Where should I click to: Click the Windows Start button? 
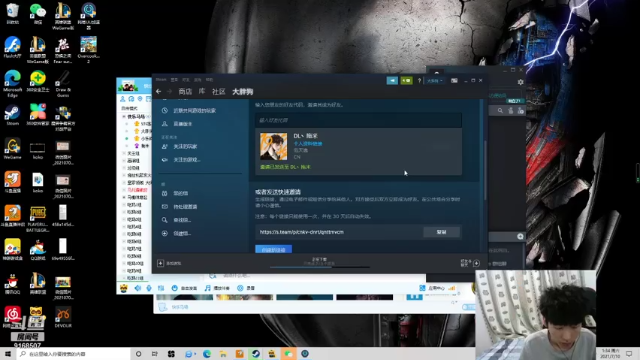tap(8, 354)
